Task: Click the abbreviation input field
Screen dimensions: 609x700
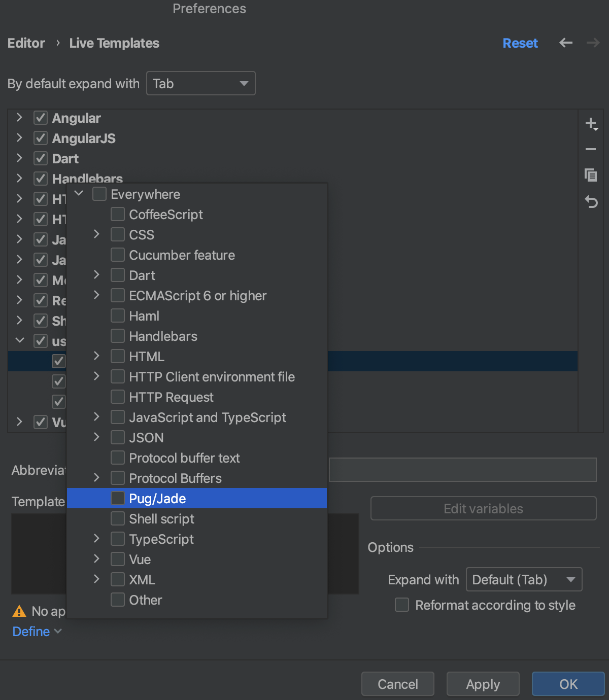Action: [462, 470]
